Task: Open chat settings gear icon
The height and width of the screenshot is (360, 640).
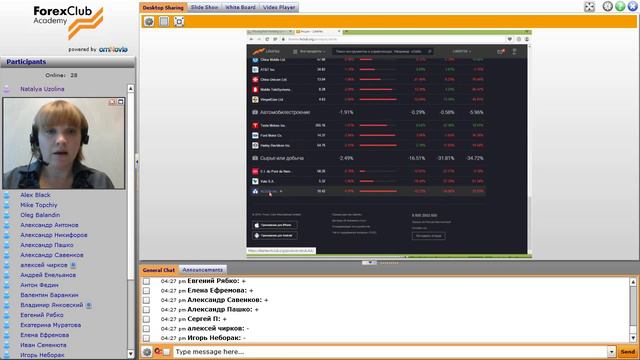Action: [147, 351]
